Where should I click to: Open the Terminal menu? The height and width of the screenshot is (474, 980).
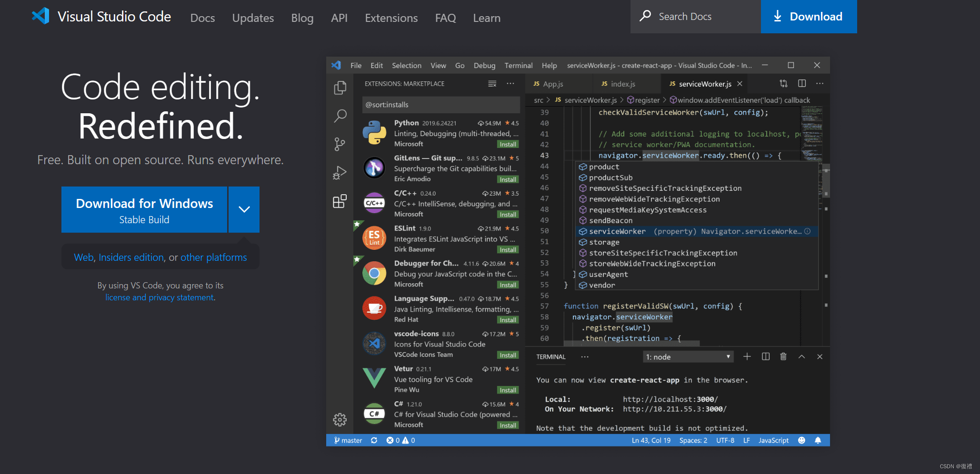pos(519,65)
